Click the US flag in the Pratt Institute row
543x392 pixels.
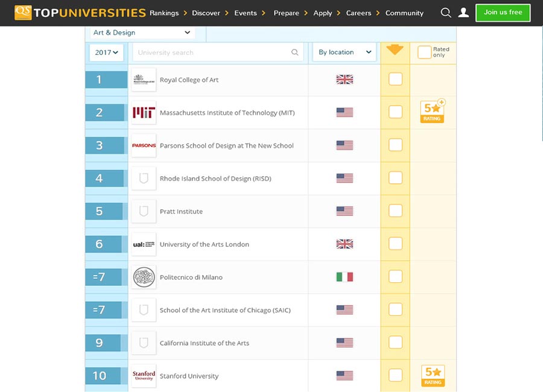pyautogui.click(x=345, y=211)
